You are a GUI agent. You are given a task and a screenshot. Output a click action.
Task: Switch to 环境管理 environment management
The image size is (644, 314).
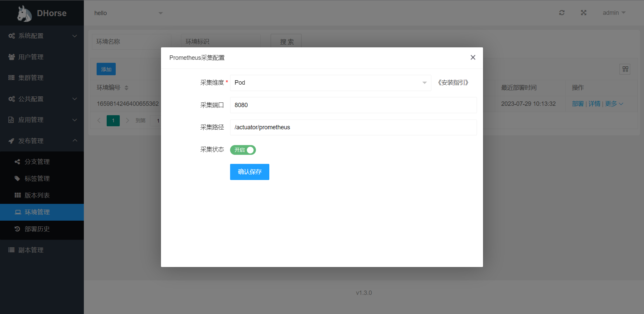click(x=37, y=212)
